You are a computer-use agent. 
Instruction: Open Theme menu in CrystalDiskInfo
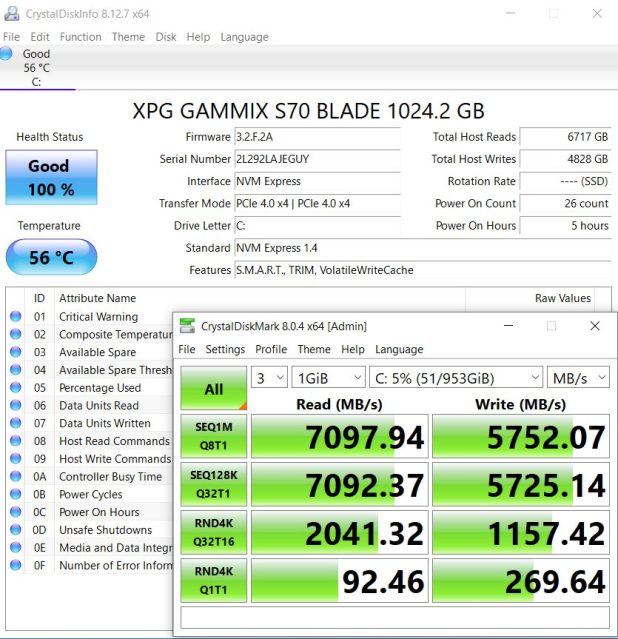pos(128,37)
